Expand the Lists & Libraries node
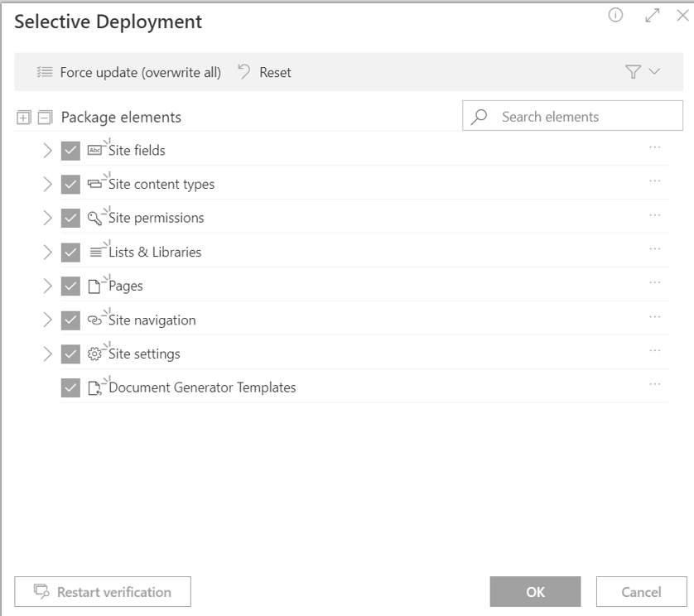The height and width of the screenshot is (616, 694). [x=47, y=253]
